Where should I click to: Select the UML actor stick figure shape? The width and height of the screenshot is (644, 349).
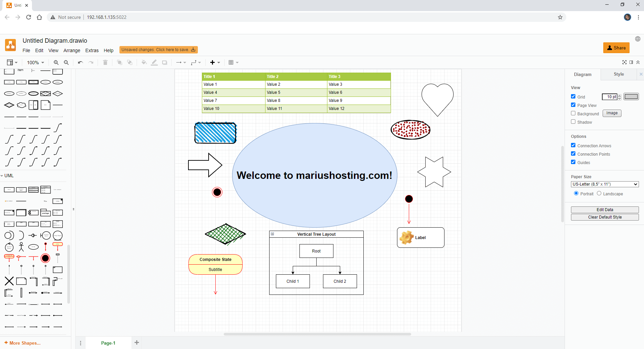click(21, 247)
